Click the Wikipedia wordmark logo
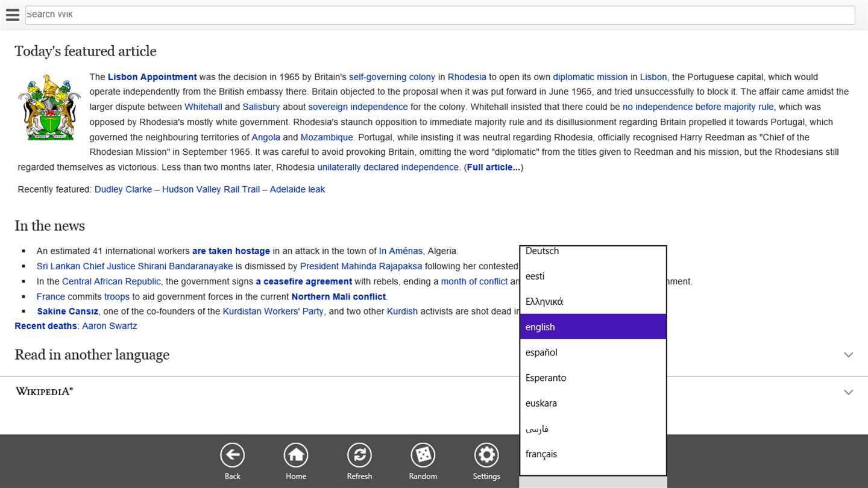Screen dimensions: 868x488 pyautogui.click(x=44, y=391)
